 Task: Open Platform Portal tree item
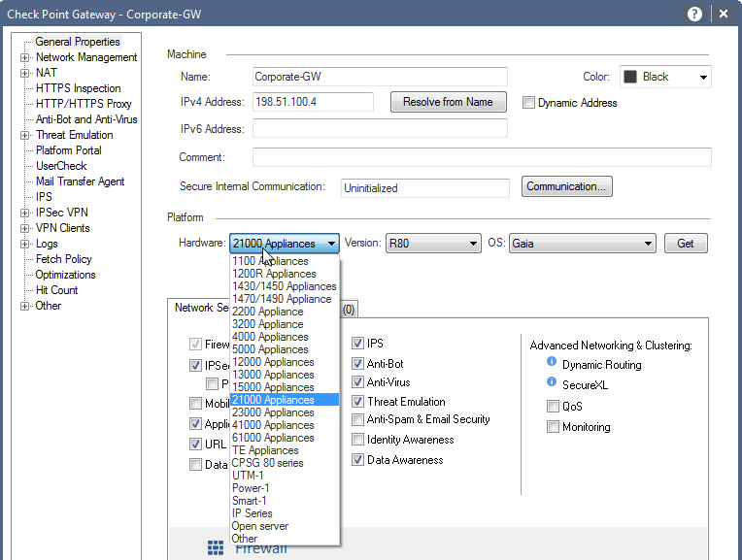69,150
